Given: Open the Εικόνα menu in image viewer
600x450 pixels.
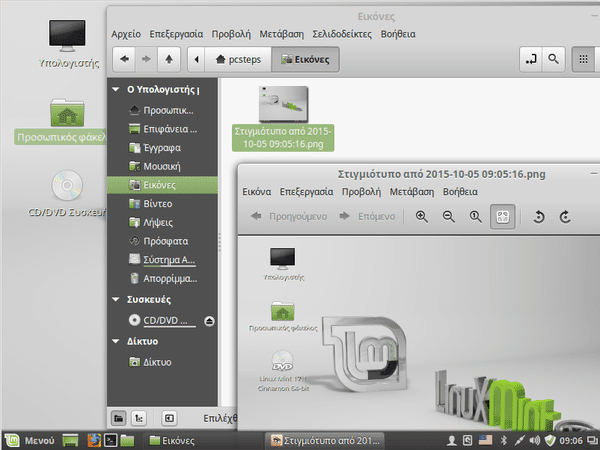Looking at the screenshot, I should 257,192.
